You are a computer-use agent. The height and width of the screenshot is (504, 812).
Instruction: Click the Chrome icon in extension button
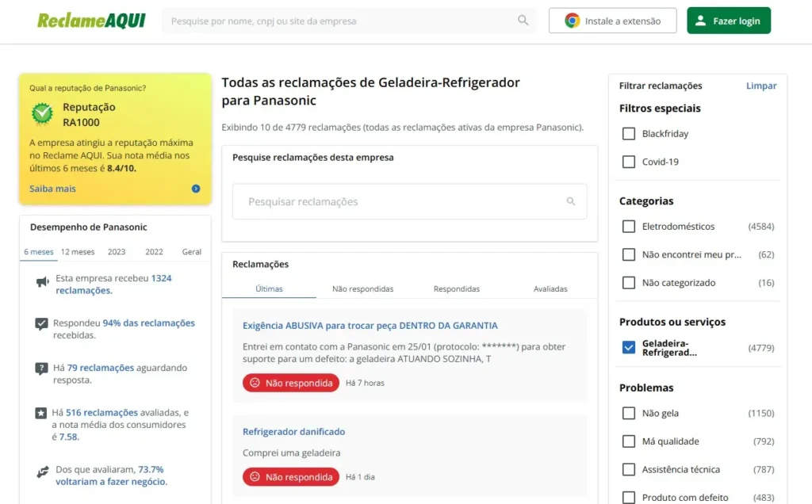[x=573, y=21]
